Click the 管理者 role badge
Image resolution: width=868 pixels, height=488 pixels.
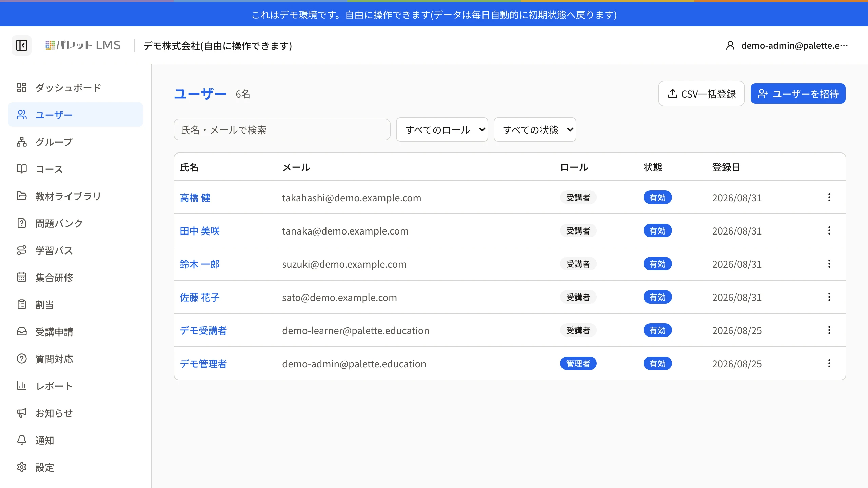578,363
